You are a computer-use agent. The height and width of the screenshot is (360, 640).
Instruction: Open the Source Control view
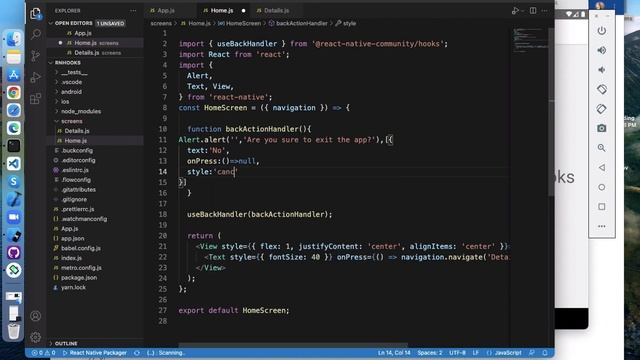[36, 56]
